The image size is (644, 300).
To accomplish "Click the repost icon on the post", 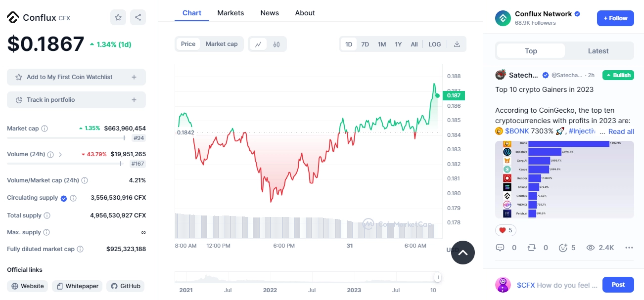I will pos(532,248).
